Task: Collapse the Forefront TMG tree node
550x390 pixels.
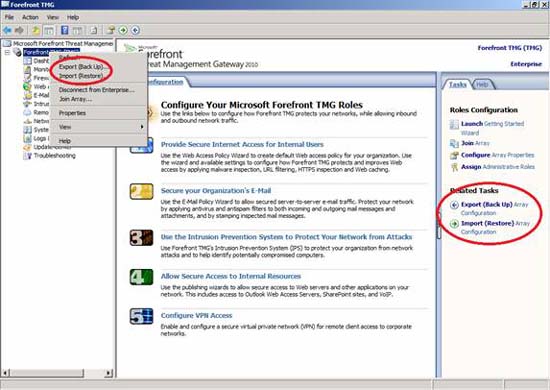Action: (7, 52)
